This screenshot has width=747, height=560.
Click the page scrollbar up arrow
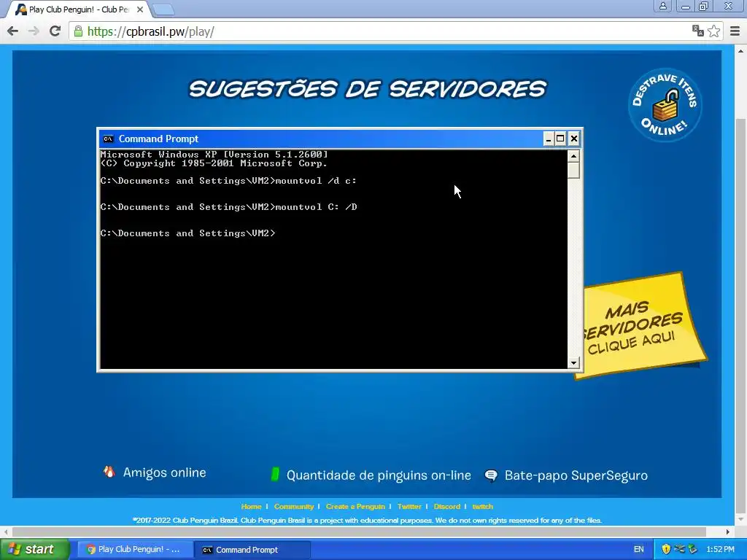[740, 50]
